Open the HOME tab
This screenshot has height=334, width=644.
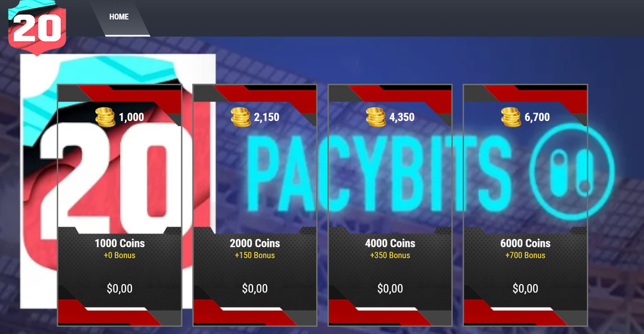coord(119,17)
